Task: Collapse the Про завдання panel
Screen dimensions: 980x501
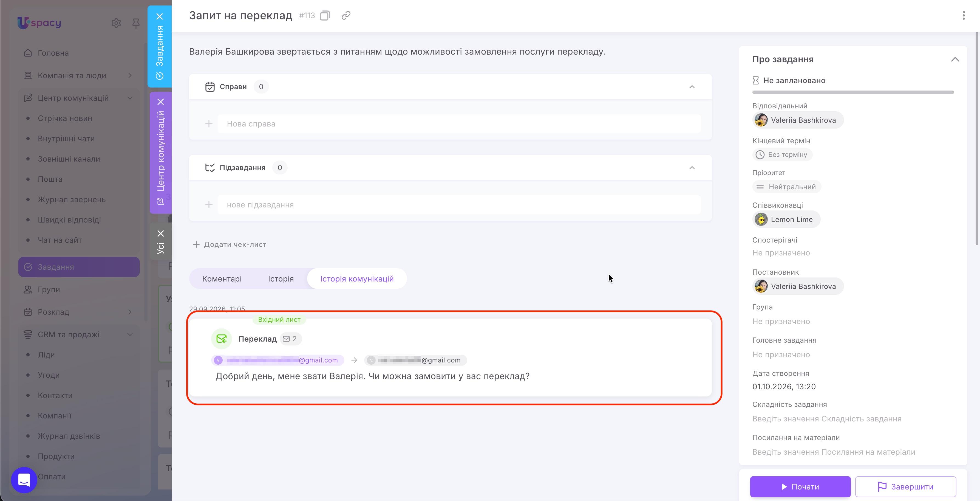Action: (x=955, y=59)
